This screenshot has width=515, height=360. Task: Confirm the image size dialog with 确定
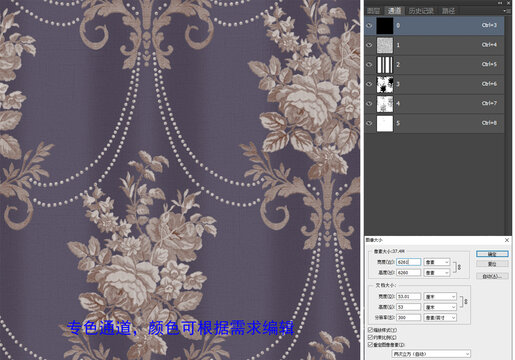[x=492, y=254]
